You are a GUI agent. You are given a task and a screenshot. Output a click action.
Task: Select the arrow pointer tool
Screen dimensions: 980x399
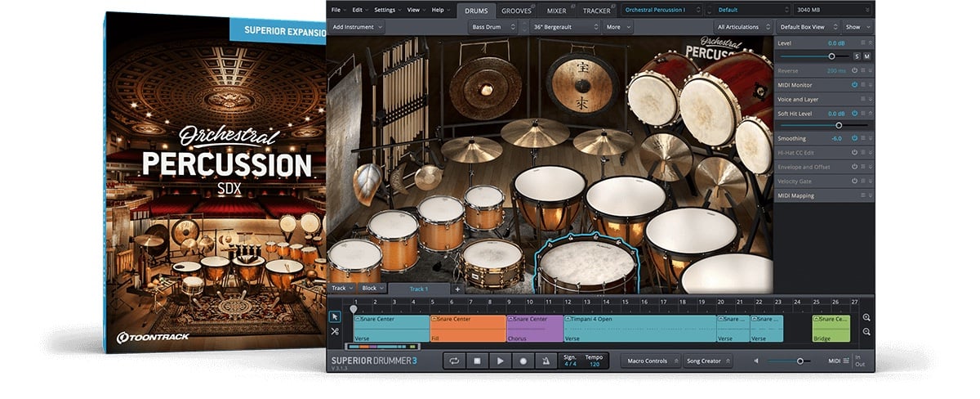(x=335, y=316)
